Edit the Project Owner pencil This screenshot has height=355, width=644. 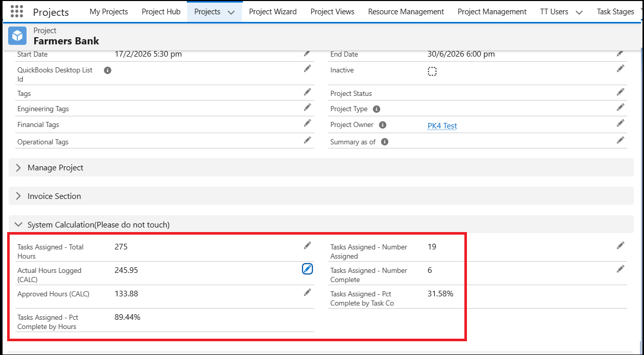[620, 123]
